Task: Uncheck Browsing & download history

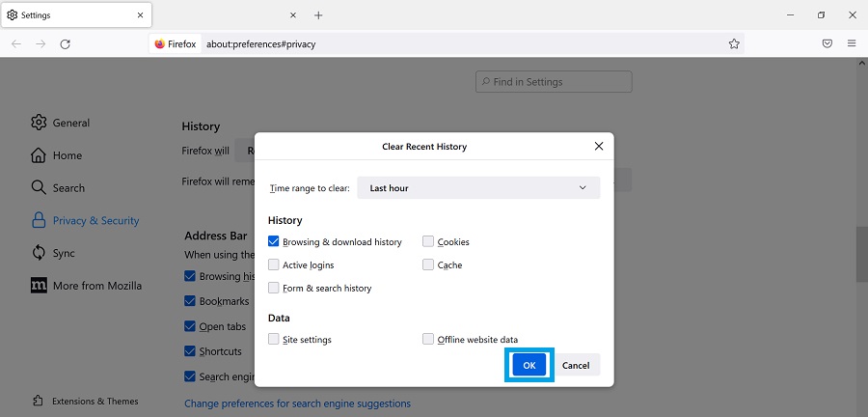Action: (x=274, y=242)
